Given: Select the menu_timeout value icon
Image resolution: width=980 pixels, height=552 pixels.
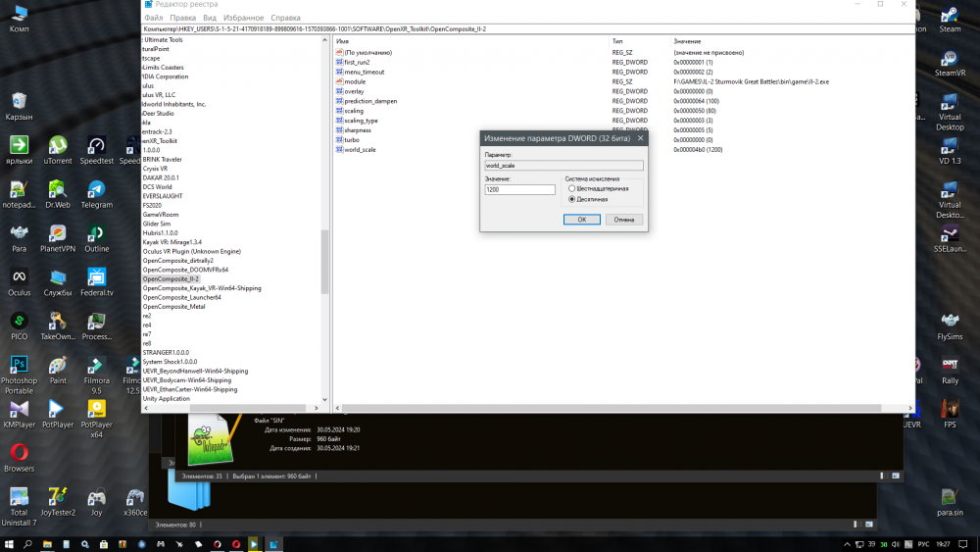Looking at the screenshot, I should 339,72.
